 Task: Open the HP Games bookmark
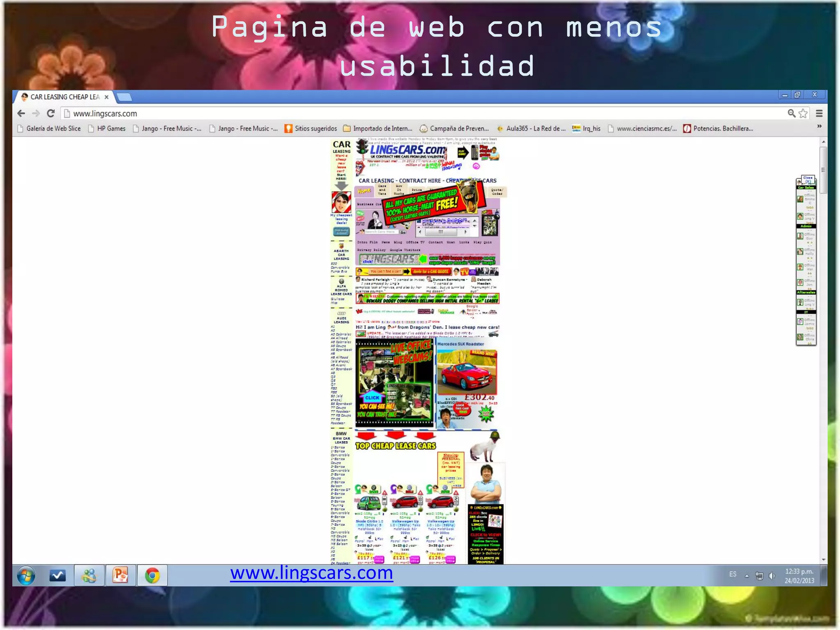pos(107,128)
